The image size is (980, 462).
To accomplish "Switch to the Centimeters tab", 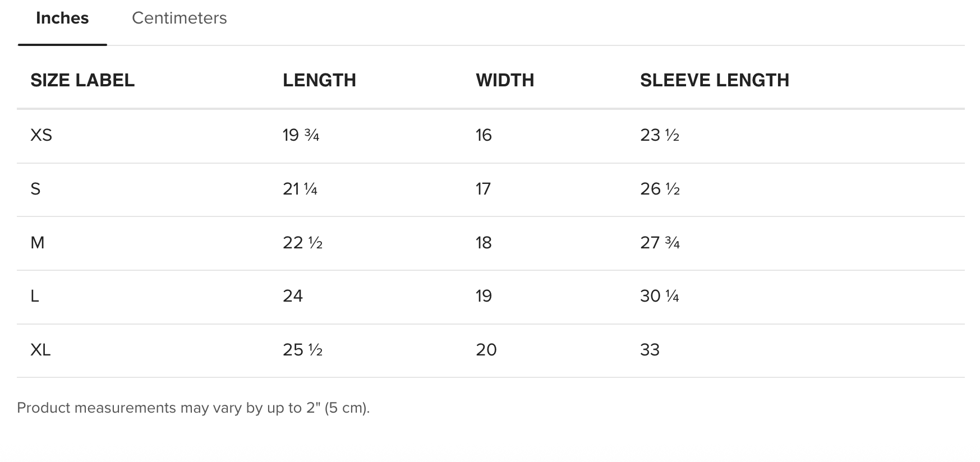I will (x=179, y=18).
